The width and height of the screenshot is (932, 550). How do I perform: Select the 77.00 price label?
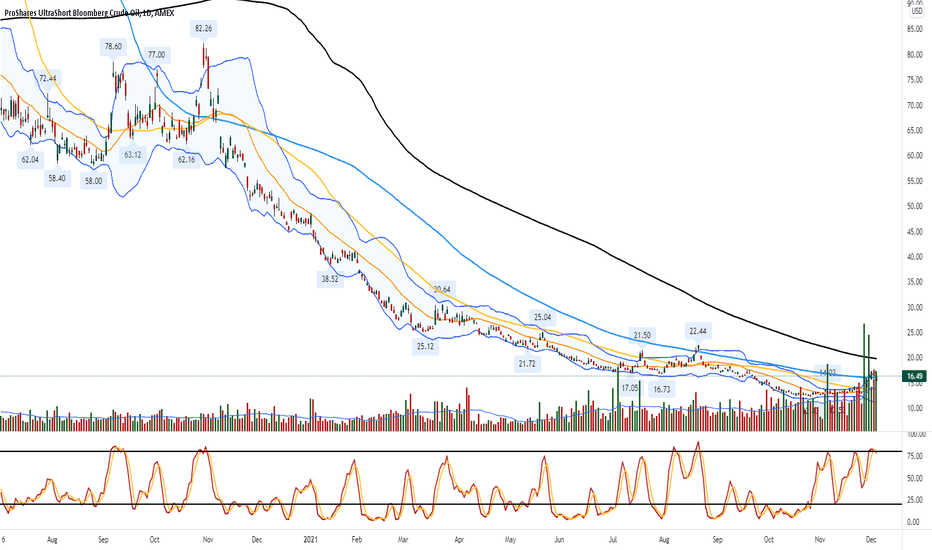click(x=156, y=55)
